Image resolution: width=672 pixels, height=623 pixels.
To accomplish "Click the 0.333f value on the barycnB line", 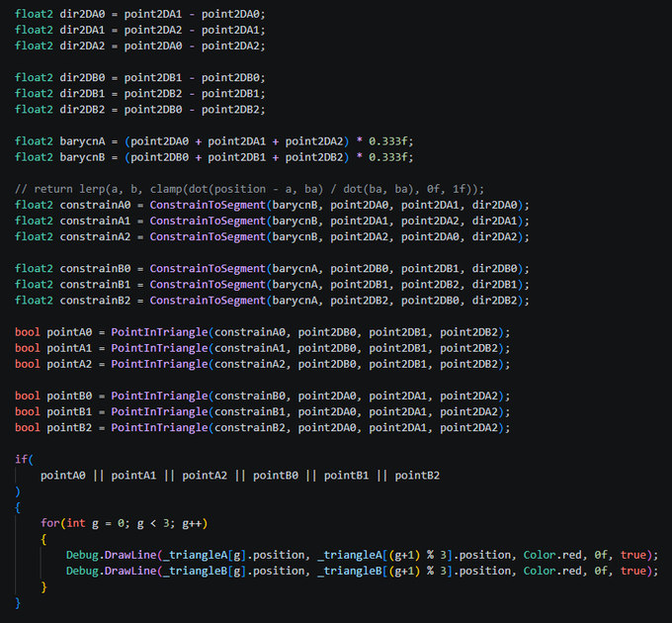I will [x=387, y=157].
